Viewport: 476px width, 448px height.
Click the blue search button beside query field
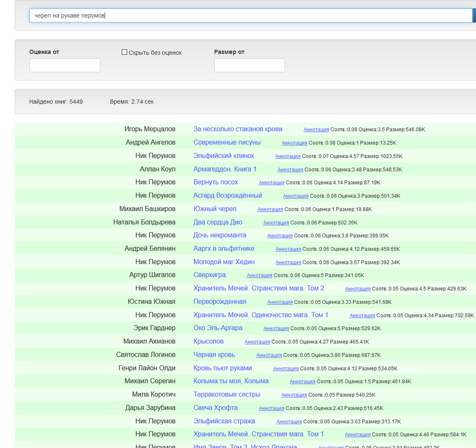tap(474, 16)
